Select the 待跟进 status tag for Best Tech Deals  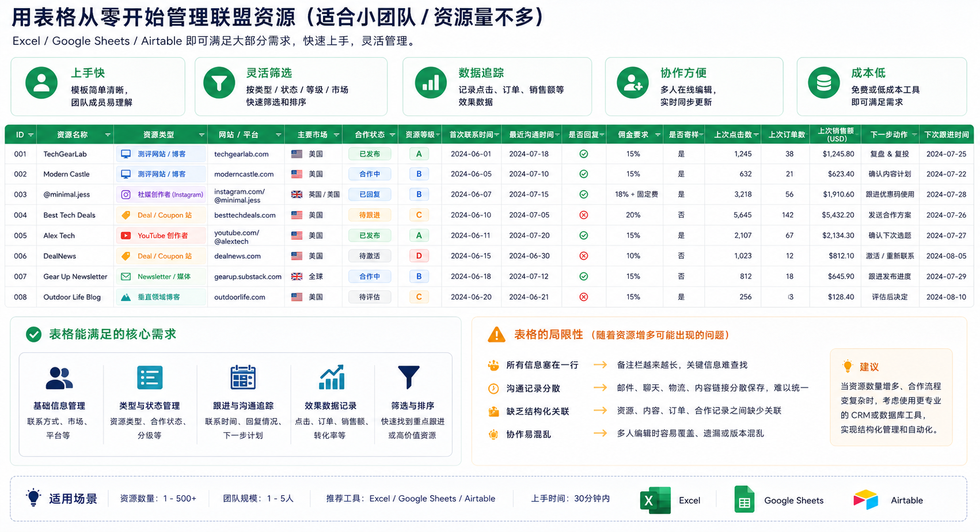[370, 215]
